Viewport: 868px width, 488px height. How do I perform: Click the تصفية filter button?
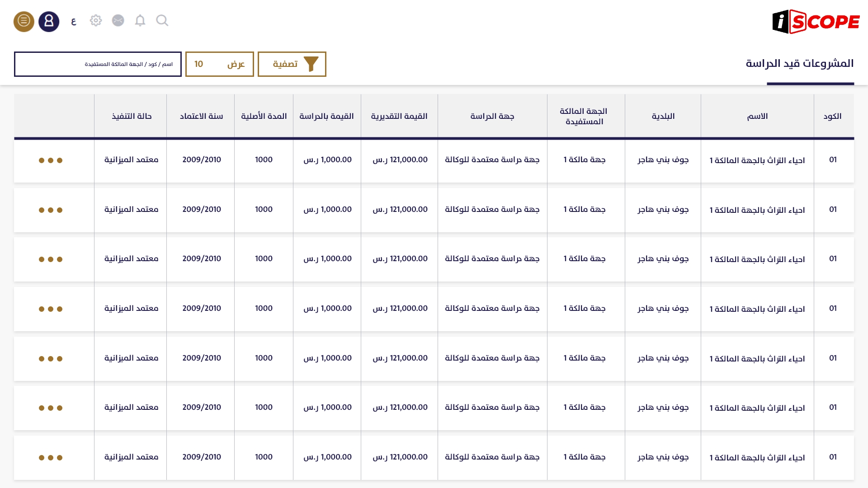[x=292, y=64]
